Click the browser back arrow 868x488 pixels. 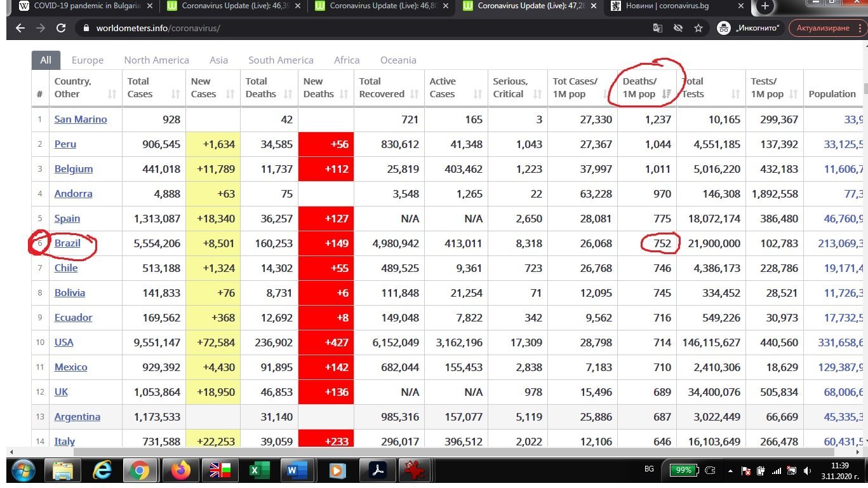click(x=20, y=28)
